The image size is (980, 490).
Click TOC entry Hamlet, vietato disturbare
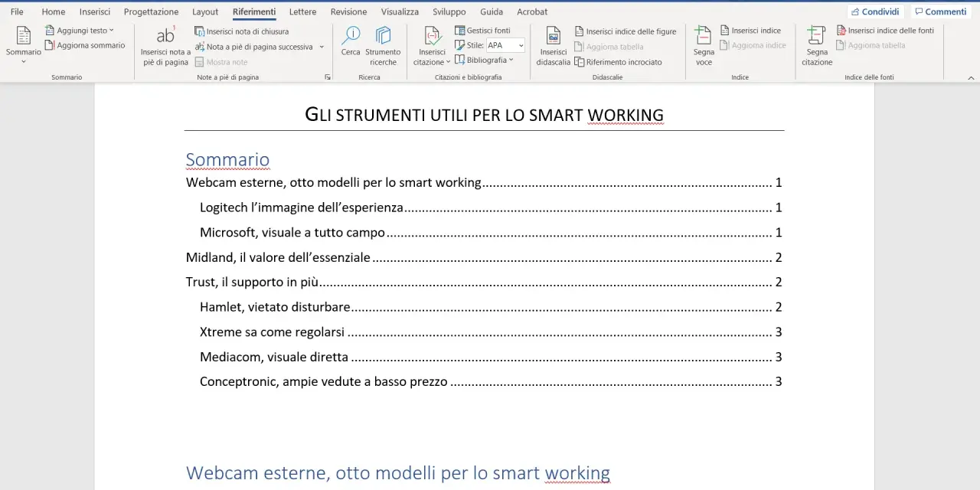pos(491,307)
